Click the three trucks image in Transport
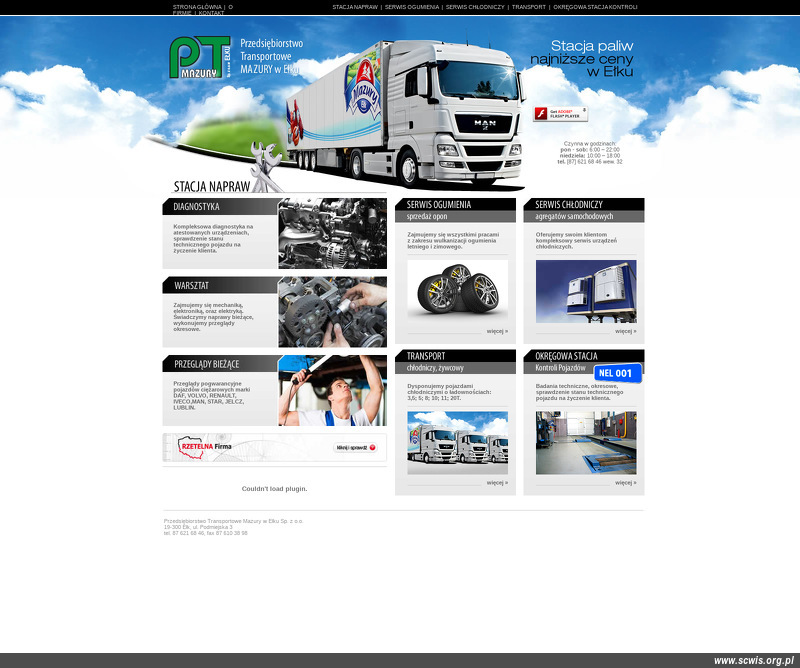Screen dimensions: 800x668 458,443
